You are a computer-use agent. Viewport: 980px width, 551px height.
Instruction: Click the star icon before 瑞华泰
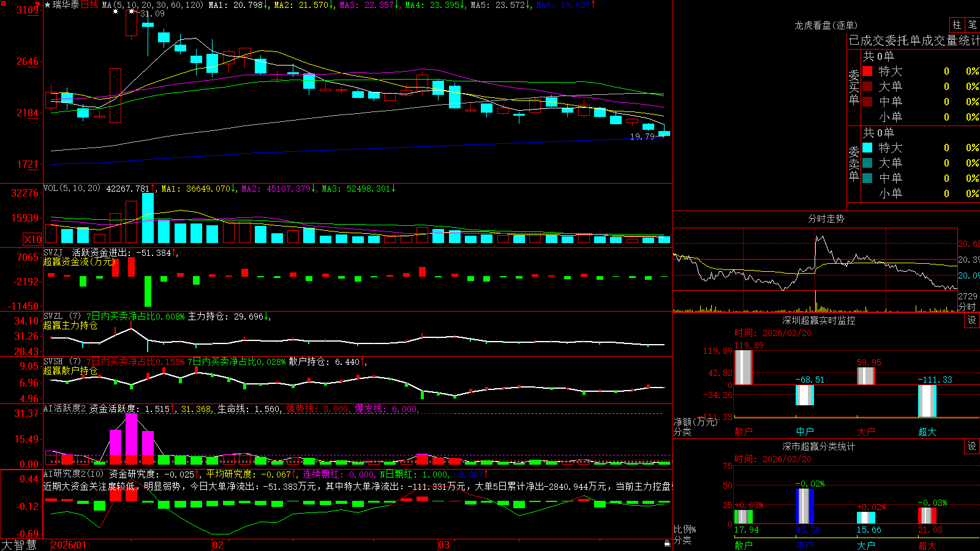click(x=48, y=5)
